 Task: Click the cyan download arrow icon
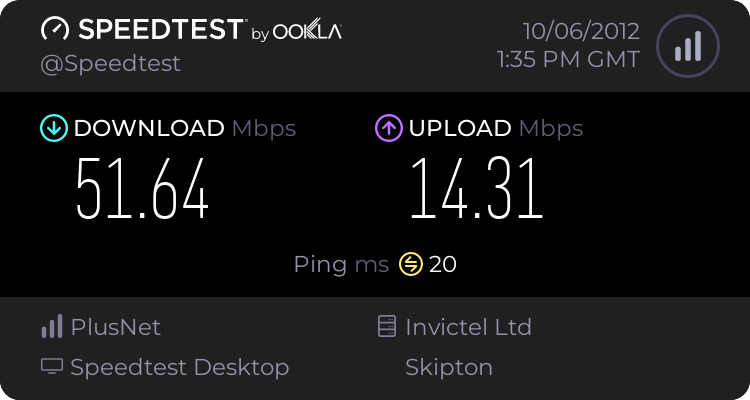click(x=54, y=128)
